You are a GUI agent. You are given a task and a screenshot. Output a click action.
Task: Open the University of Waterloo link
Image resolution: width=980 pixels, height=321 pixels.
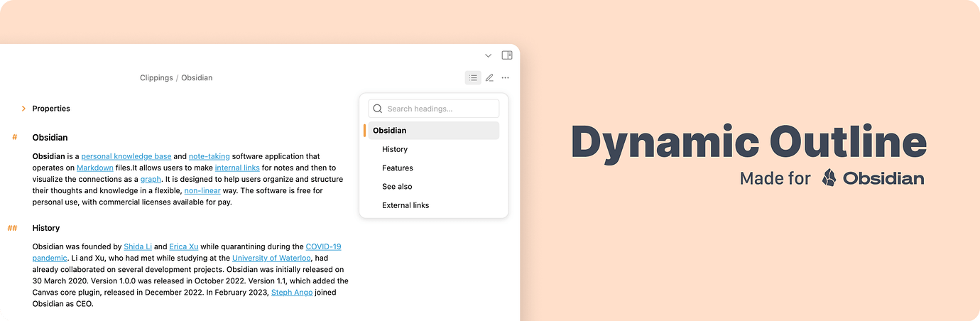[x=271, y=258]
